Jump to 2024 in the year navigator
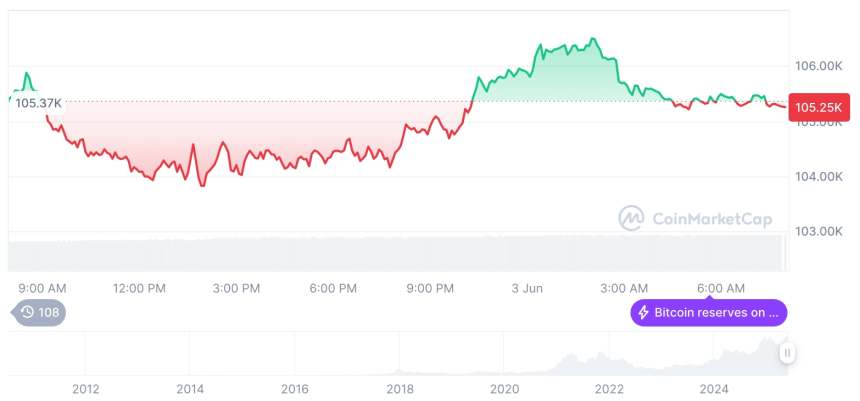The height and width of the screenshot is (401, 860). point(714,388)
